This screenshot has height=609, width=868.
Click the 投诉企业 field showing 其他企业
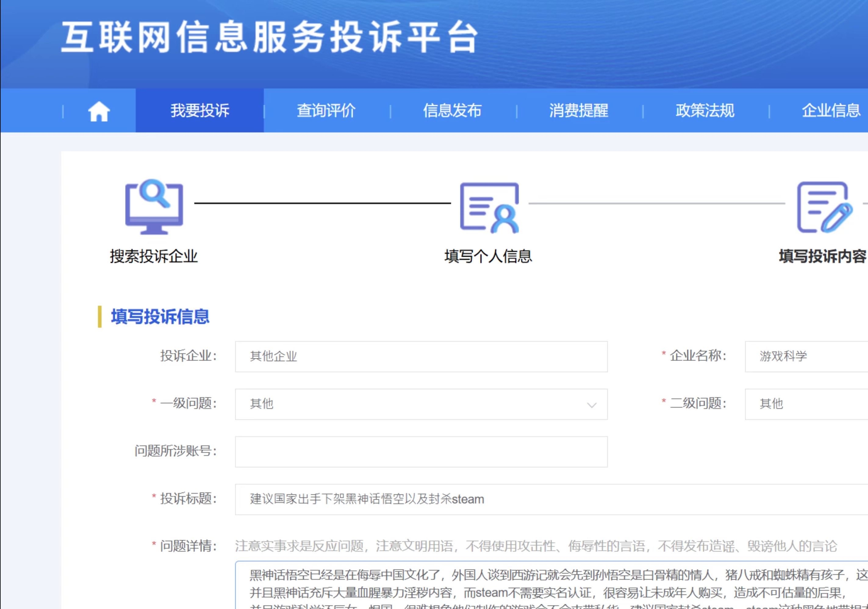click(x=421, y=356)
